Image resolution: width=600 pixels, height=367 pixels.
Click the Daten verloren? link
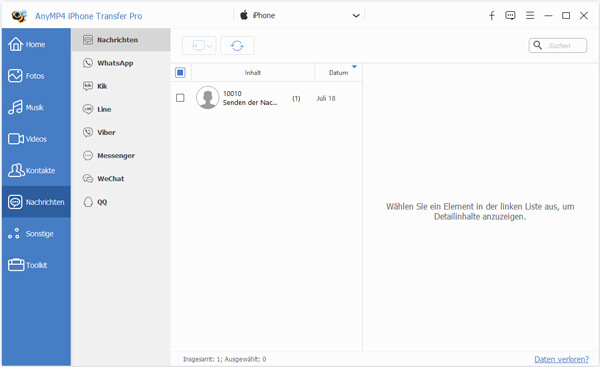click(x=561, y=359)
